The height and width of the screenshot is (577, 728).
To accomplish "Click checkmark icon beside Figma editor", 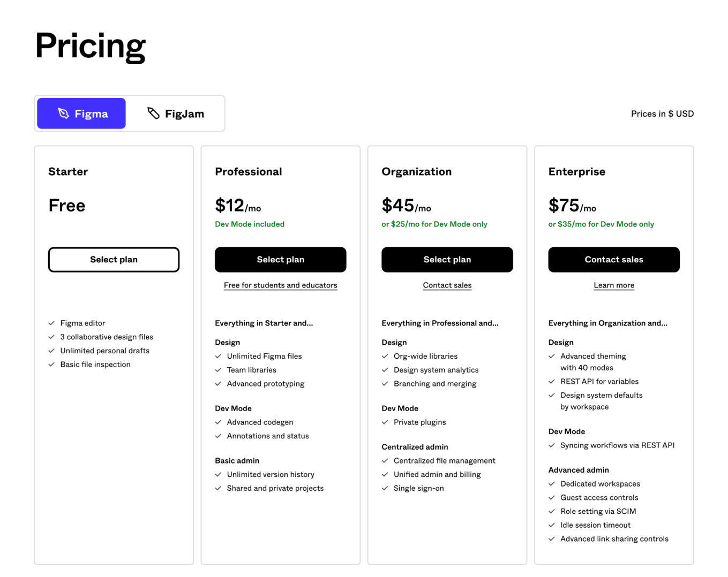I will click(x=51, y=323).
